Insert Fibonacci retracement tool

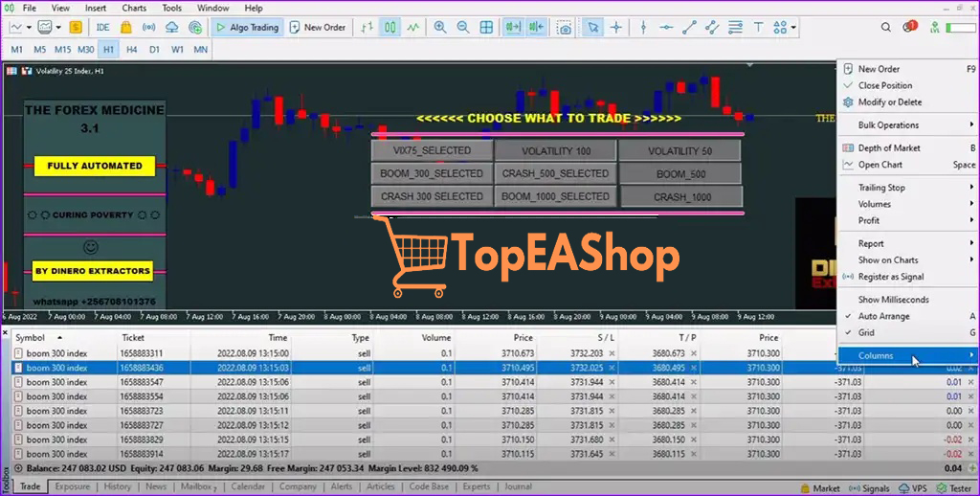(736, 28)
